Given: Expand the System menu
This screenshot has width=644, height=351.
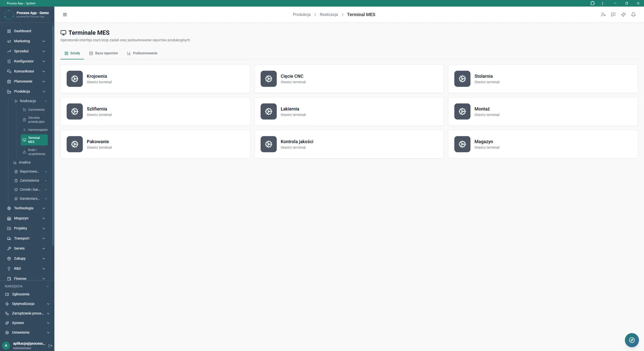Looking at the screenshot, I should tap(27, 323).
